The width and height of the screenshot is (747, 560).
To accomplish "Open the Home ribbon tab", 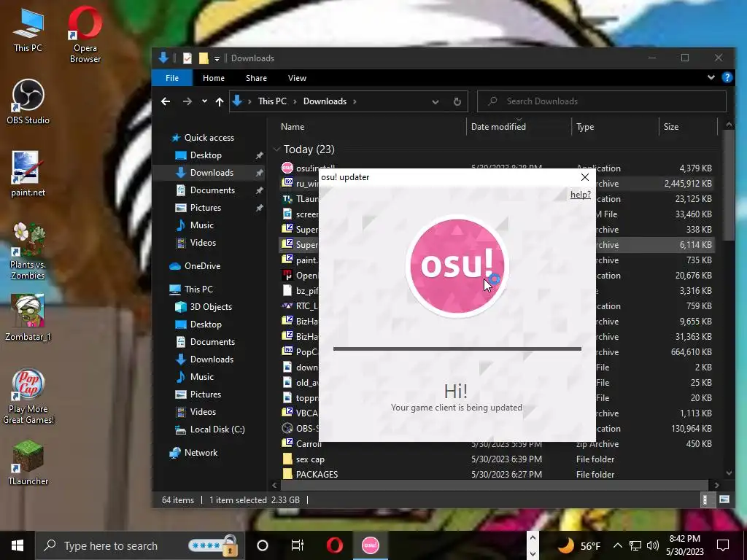I will tap(214, 78).
